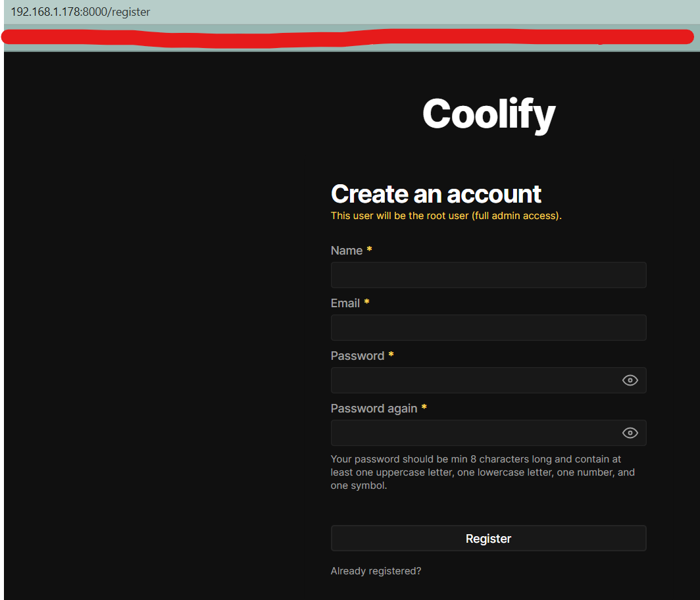The width and height of the screenshot is (700, 600).
Task: Click the password requirements hint text
Action: pos(482,472)
